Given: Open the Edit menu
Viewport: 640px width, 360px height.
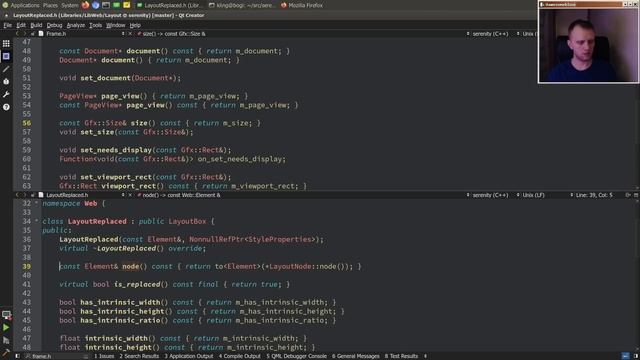Looking at the screenshot, I should coord(21,25).
